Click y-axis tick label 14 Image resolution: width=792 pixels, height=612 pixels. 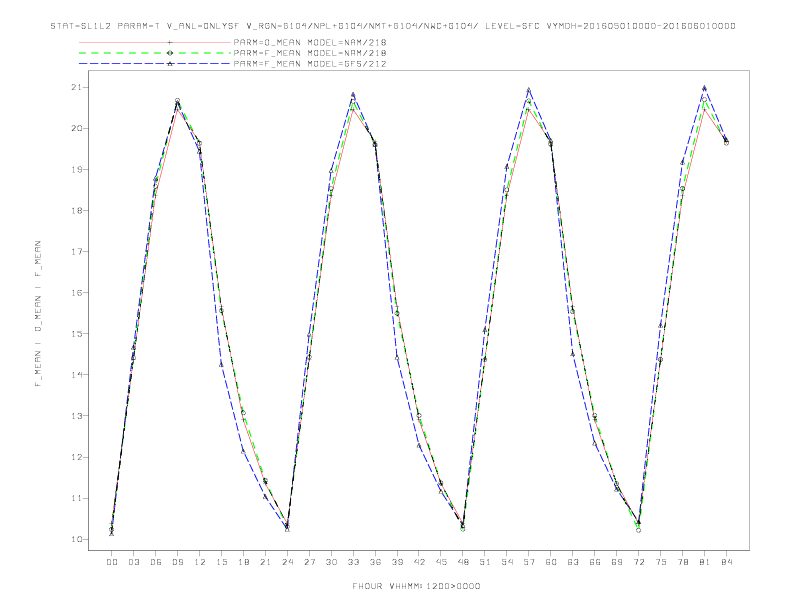[x=77, y=375]
